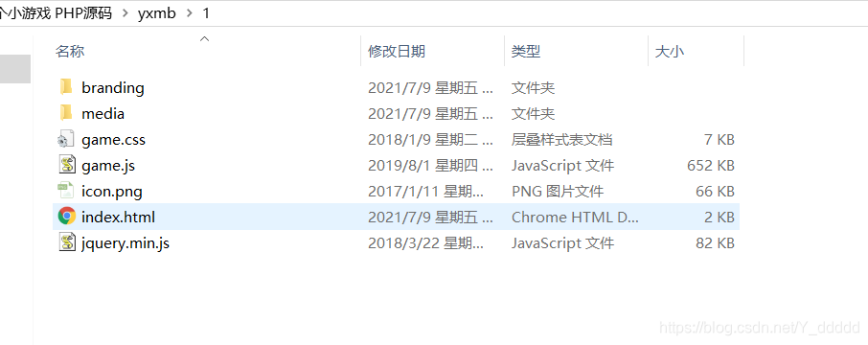Open breadcrumb chevron after PHP源码
The image size is (868, 345).
click(x=126, y=12)
